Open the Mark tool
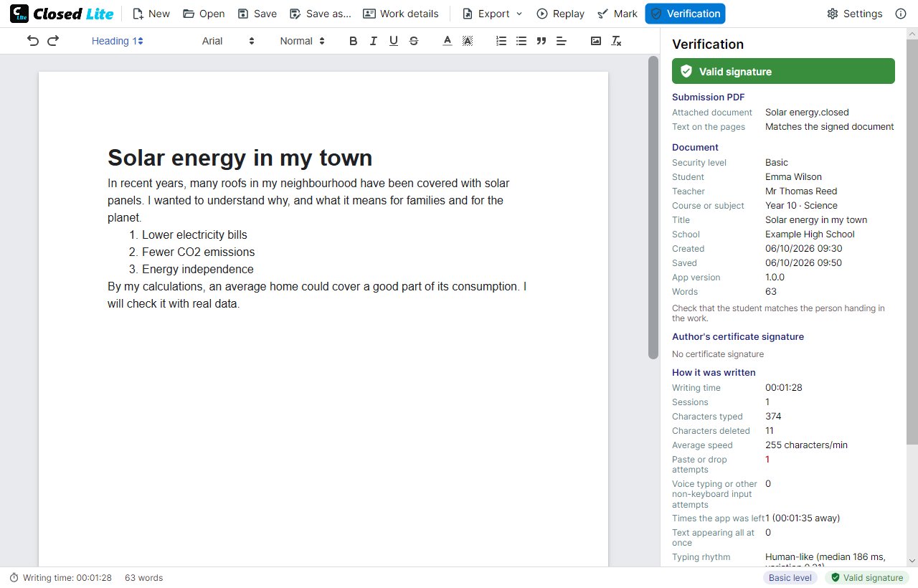This screenshot has height=588, width=918. click(617, 14)
